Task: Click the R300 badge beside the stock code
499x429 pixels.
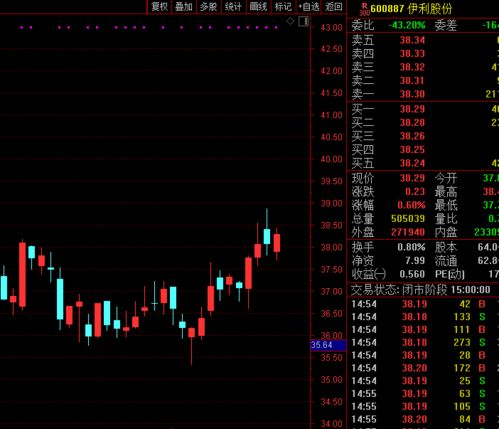Action: pyautogui.click(x=365, y=9)
